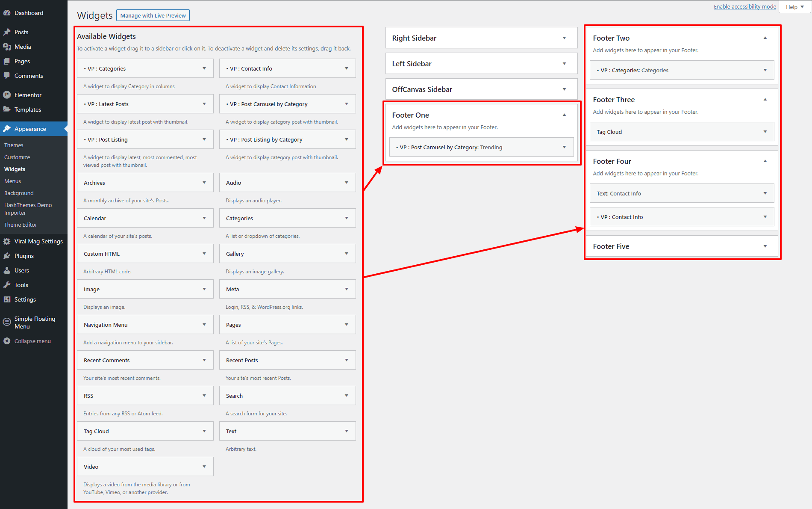Expand the OffCanvas Sidebar area
The height and width of the screenshot is (509, 812).
[564, 89]
